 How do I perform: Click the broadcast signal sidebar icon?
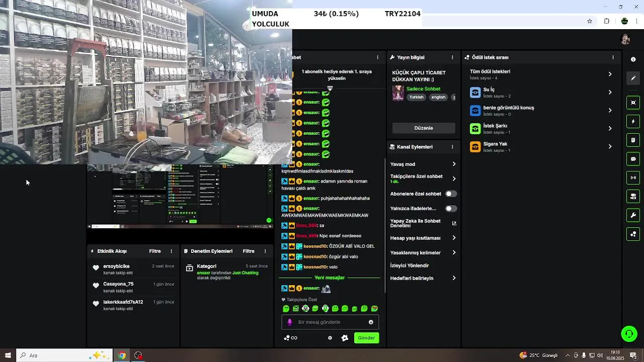click(633, 177)
